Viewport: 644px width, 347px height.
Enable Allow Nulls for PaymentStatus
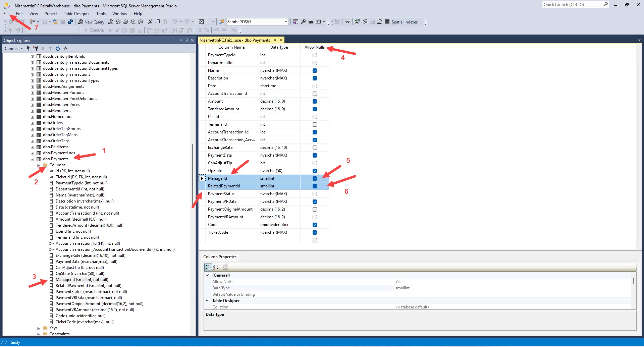click(x=315, y=194)
